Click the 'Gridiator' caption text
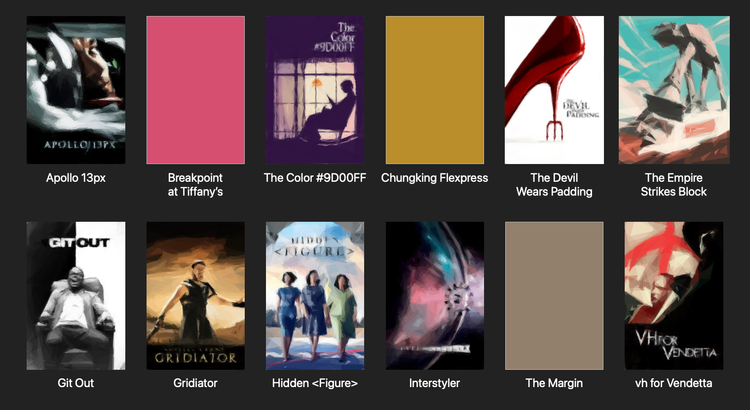 click(195, 383)
